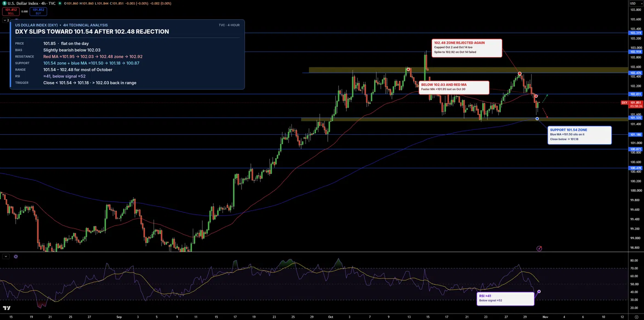
Task: Select the 102.476 price line label
Action: (x=635, y=73)
